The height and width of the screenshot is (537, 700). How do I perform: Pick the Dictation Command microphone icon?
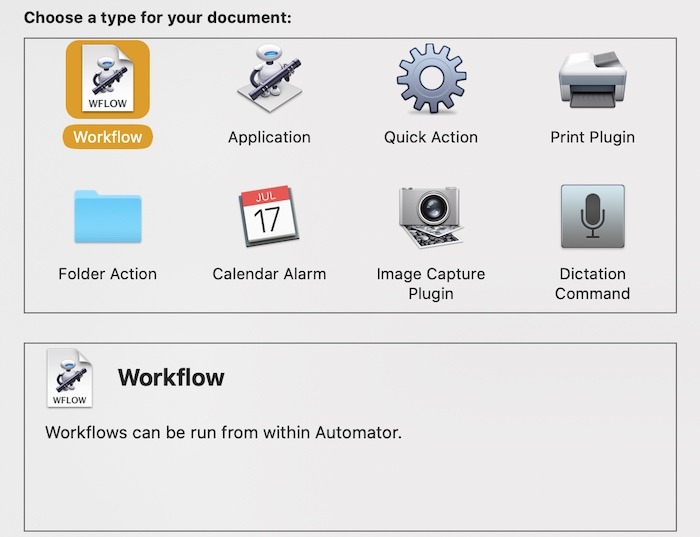(x=593, y=216)
